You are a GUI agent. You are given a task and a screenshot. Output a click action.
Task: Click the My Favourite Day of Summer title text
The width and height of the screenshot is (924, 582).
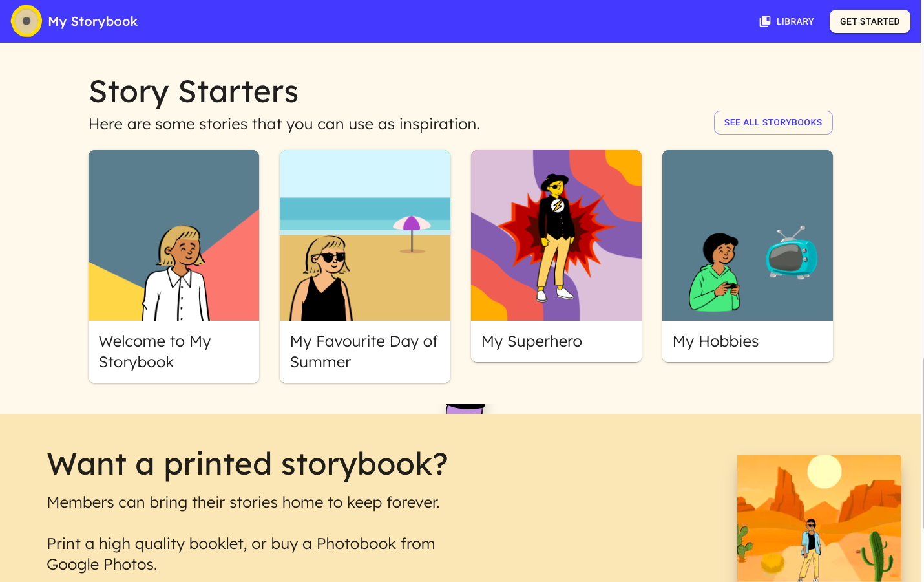click(364, 351)
